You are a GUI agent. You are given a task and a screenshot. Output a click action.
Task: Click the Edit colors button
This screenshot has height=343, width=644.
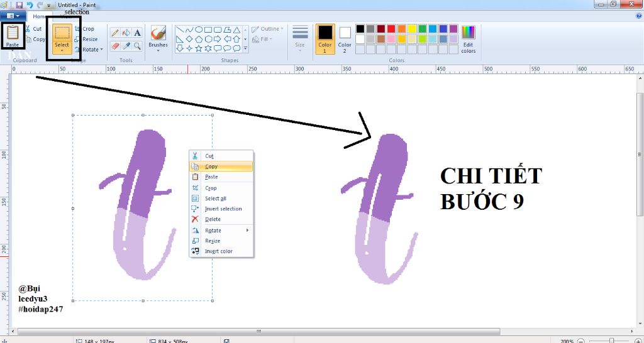(468, 39)
